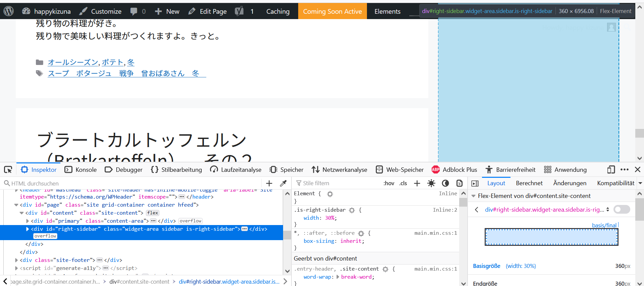Screen dimensions: 644x286
Task: Click the plus icon to create a new node
Action: click(x=269, y=183)
